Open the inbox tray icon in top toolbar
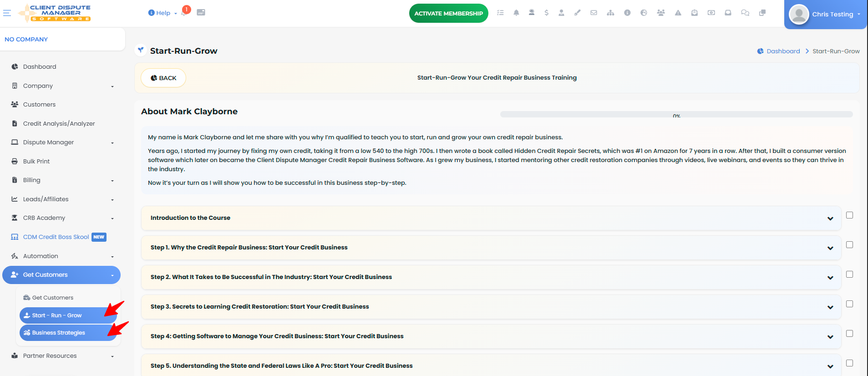 pos(728,13)
